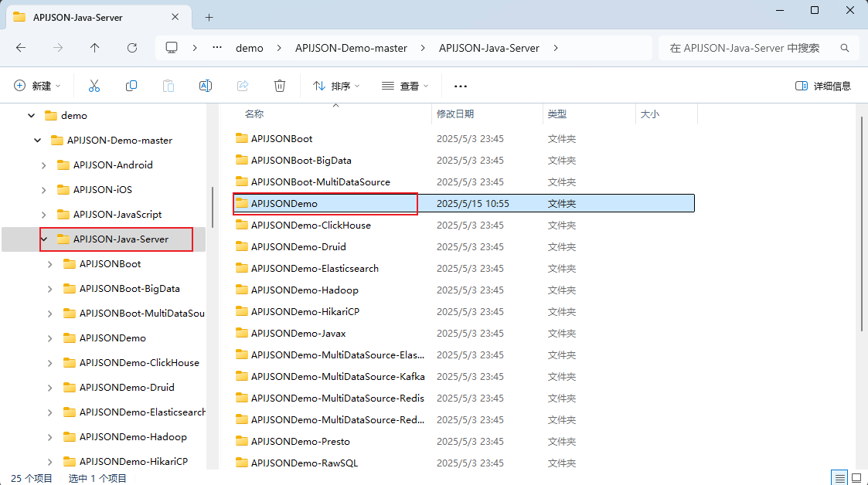Screen dimensions: 868x485
Task: Click the Delete trash bin icon
Action: coord(280,86)
